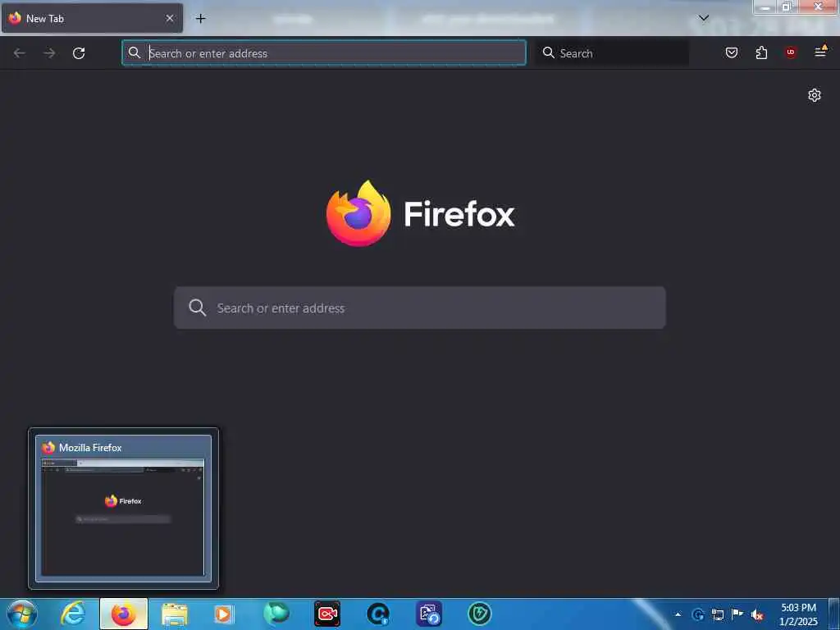Select the New Tab tab
The image size is (840, 630).
(92, 18)
